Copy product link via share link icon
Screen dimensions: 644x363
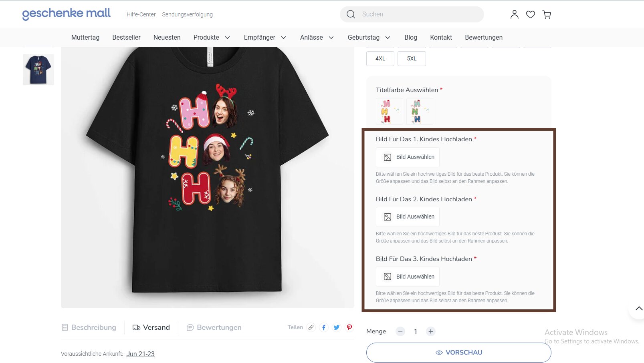(311, 327)
